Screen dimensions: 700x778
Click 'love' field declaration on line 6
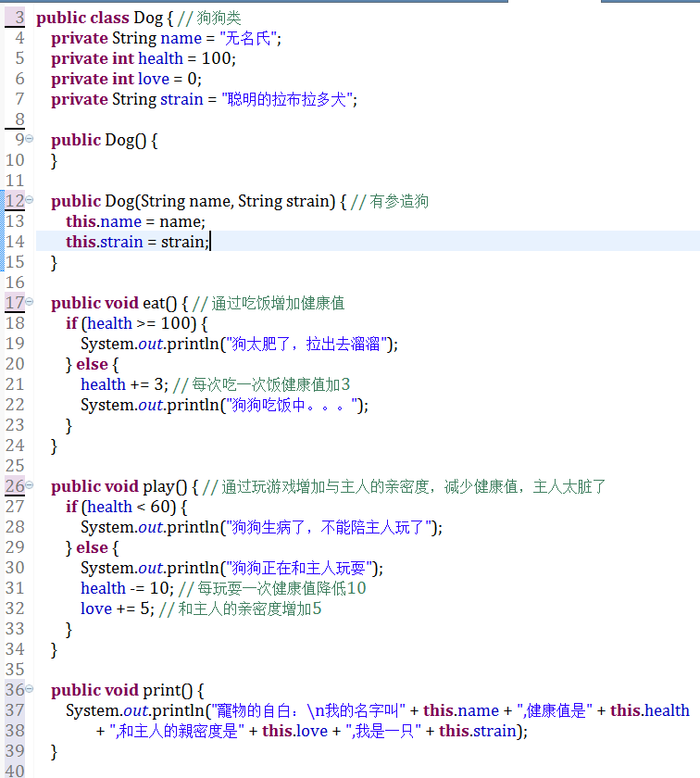click(x=154, y=80)
